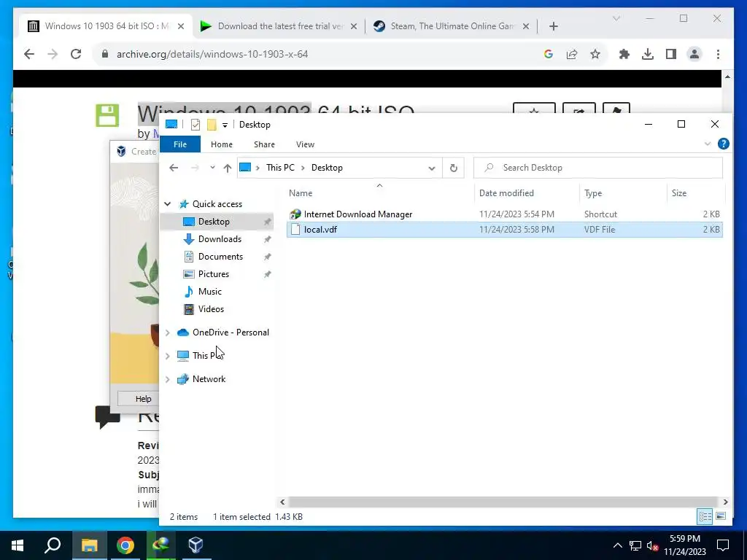Collapse Quick access tree
747x560 pixels.
(x=168, y=204)
